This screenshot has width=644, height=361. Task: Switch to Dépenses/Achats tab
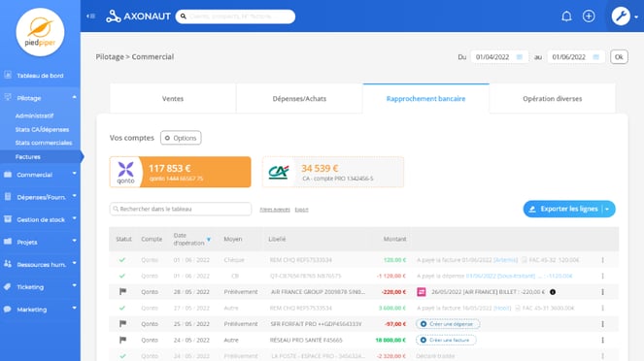pyautogui.click(x=299, y=98)
